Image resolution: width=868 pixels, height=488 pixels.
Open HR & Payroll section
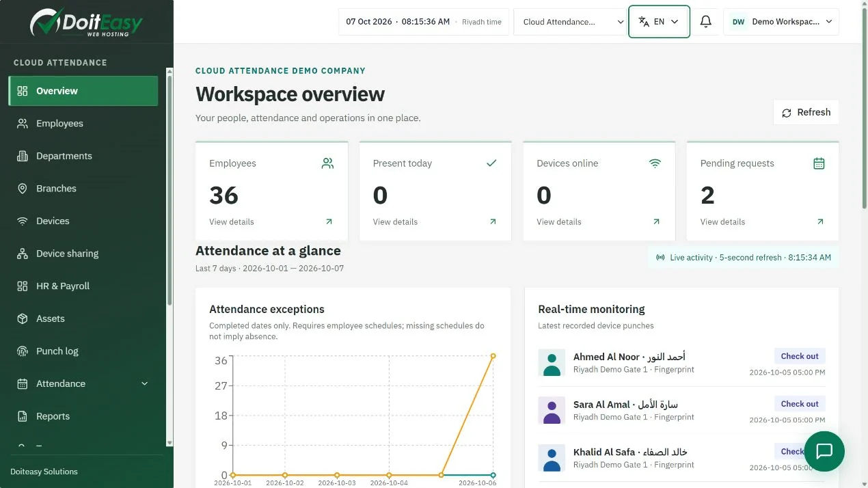pos(83,286)
